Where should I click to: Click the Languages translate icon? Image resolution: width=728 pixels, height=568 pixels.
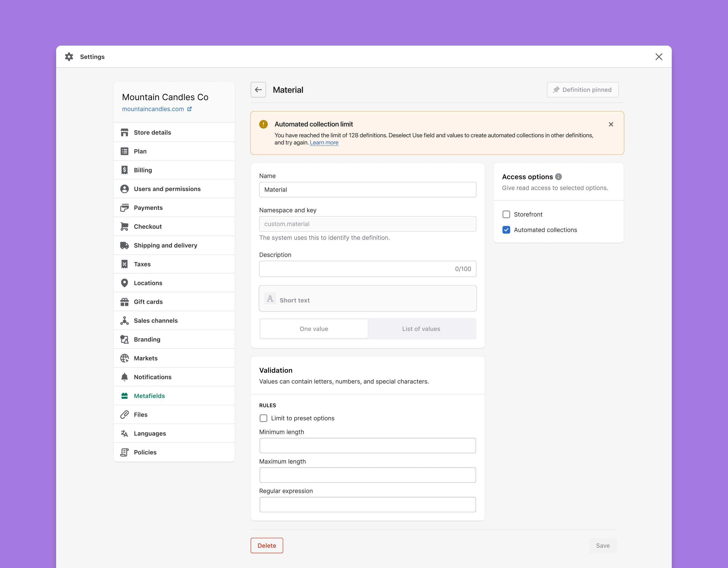click(124, 433)
